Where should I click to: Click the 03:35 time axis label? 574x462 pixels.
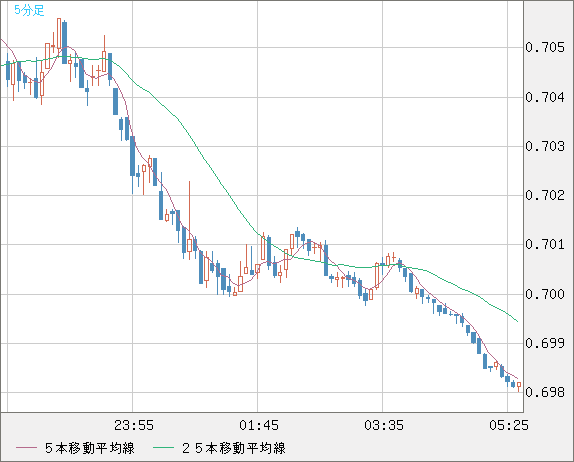point(384,425)
